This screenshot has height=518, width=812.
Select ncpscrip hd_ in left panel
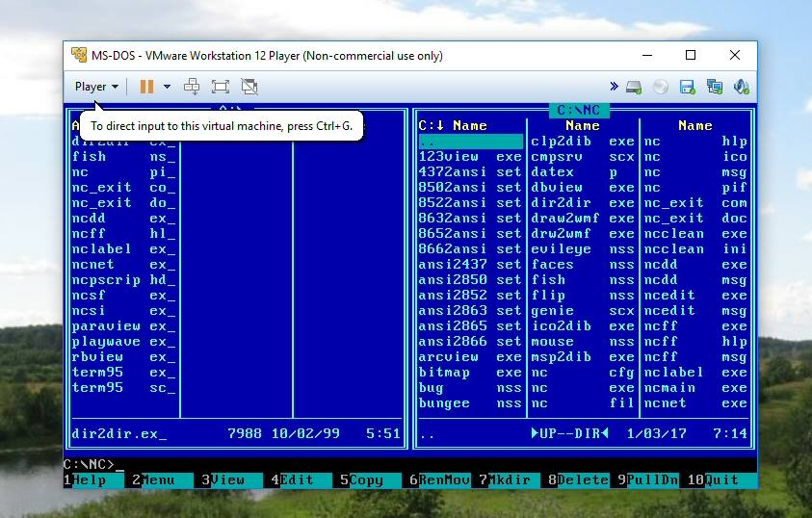pyautogui.click(x=124, y=280)
